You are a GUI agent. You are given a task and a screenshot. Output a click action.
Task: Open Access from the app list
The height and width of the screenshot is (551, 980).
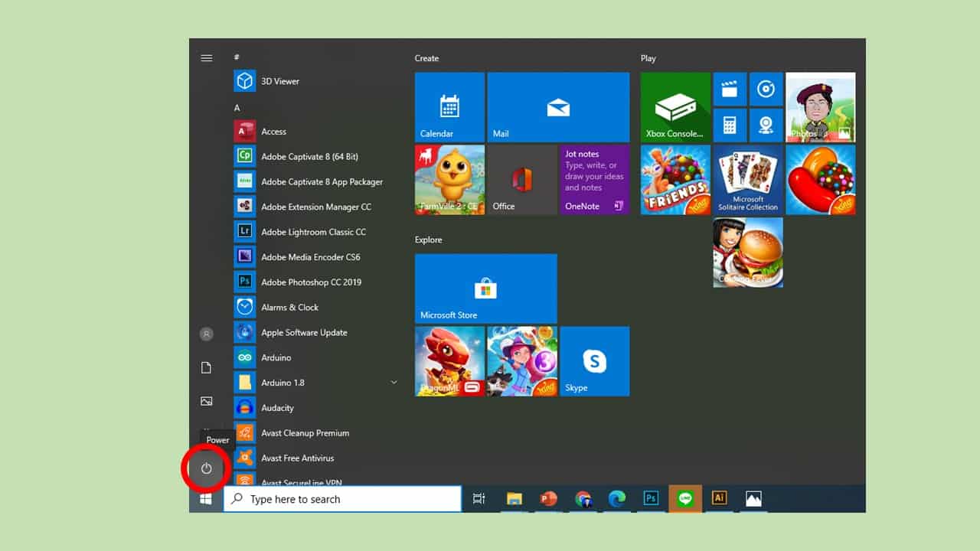(317, 132)
